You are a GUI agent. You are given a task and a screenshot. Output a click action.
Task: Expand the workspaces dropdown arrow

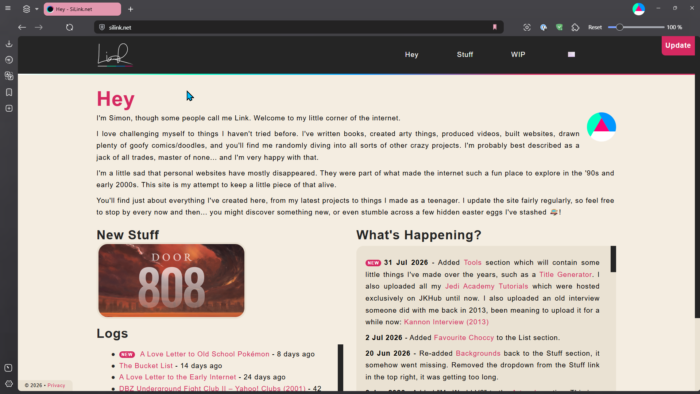(x=37, y=9)
